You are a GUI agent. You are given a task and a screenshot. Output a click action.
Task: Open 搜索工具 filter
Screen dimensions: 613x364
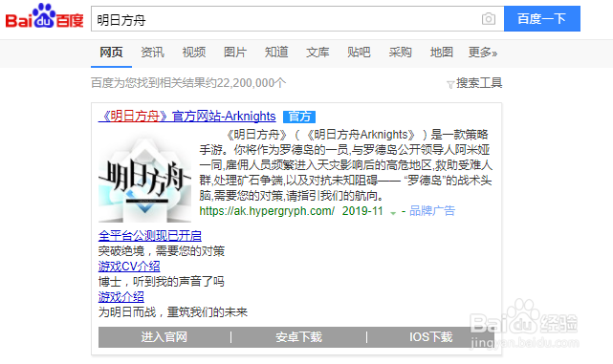(x=474, y=83)
